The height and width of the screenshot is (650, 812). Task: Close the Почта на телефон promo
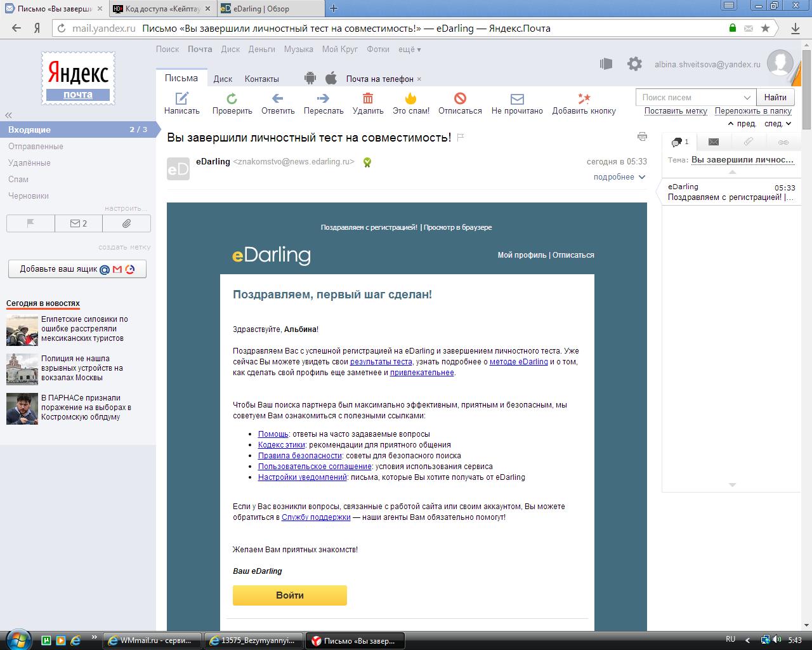tap(419, 79)
